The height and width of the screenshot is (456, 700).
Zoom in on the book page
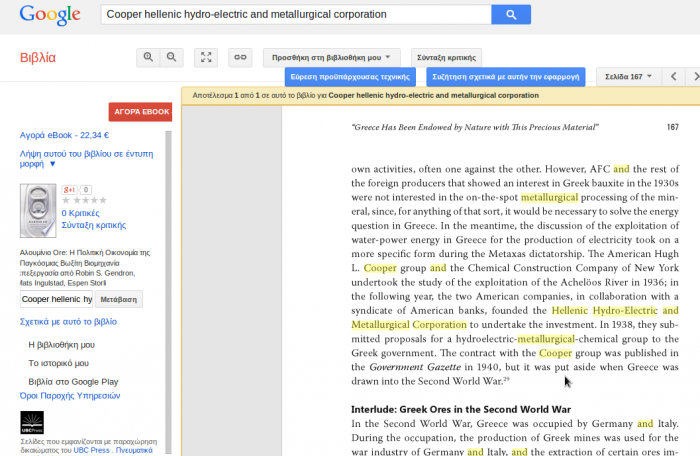[148, 57]
